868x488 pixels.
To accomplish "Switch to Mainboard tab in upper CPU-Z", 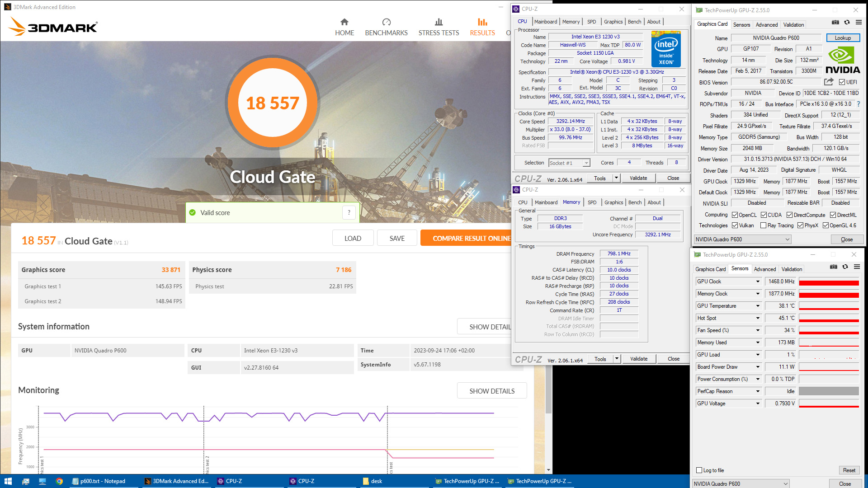I will pyautogui.click(x=546, y=22).
